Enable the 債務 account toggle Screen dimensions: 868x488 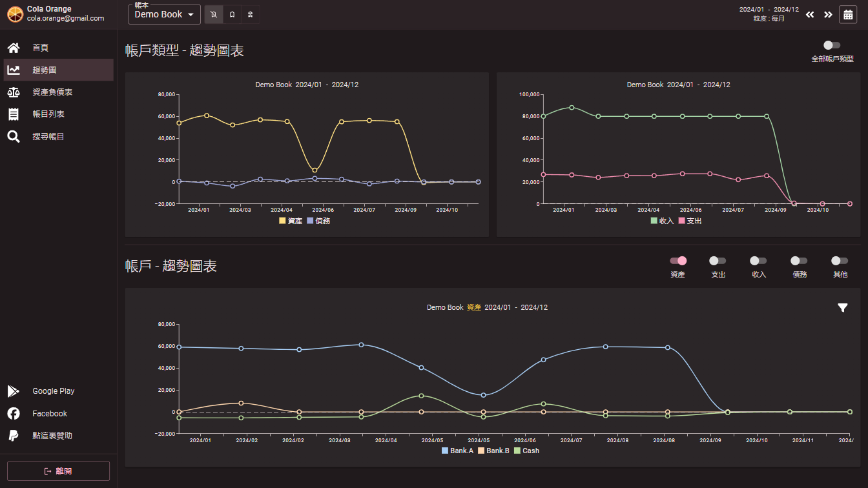pos(799,261)
